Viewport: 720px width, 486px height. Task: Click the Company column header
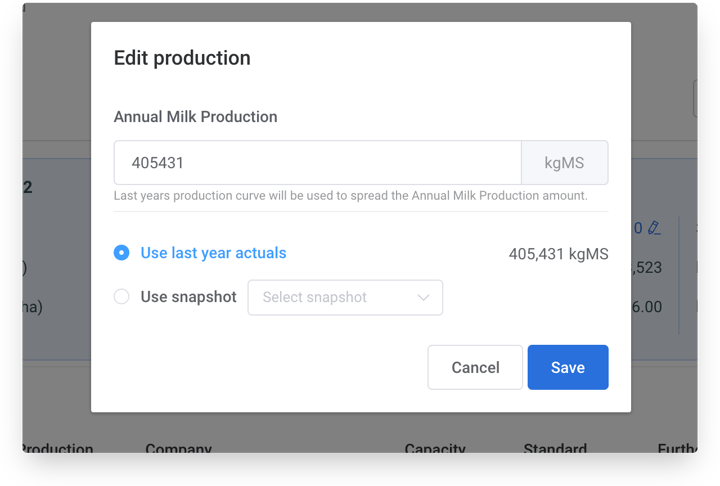coord(179,448)
